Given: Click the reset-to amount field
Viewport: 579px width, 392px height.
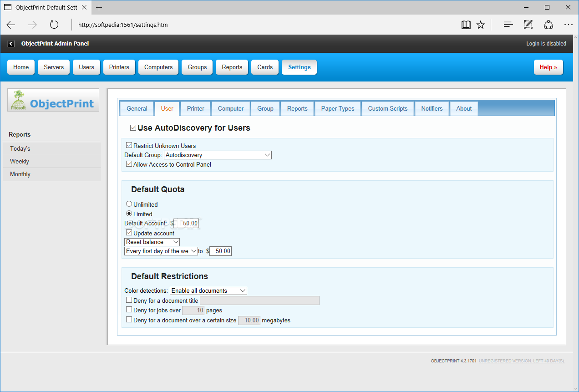Looking at the screenshot, I should coord(220,251).
